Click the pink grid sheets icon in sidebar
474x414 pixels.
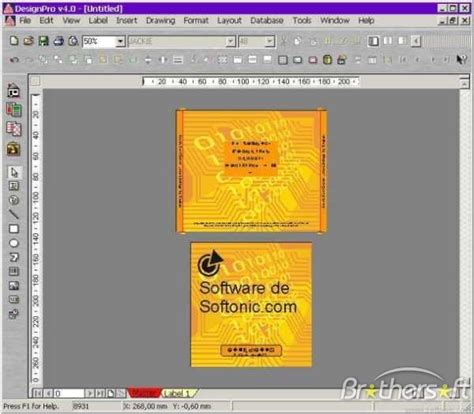click(14, 129)
